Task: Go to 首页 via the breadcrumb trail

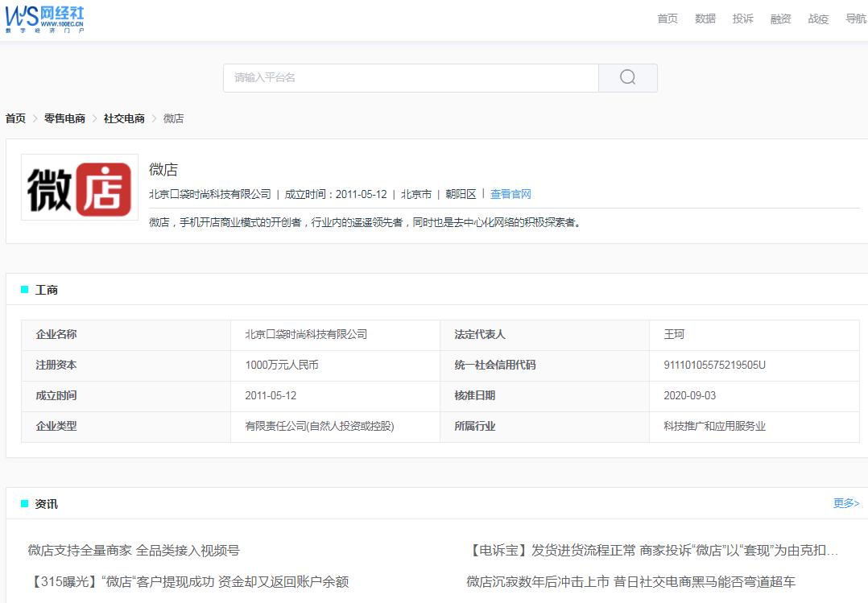Action: click(14, 118)
